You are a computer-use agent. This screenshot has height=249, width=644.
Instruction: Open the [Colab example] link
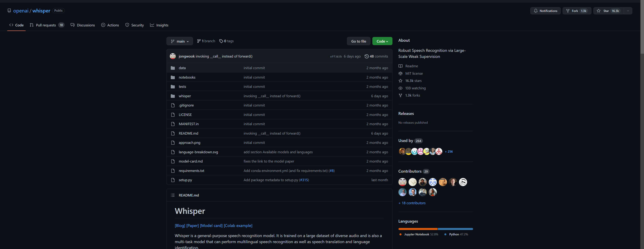click(x=238, y=225)
